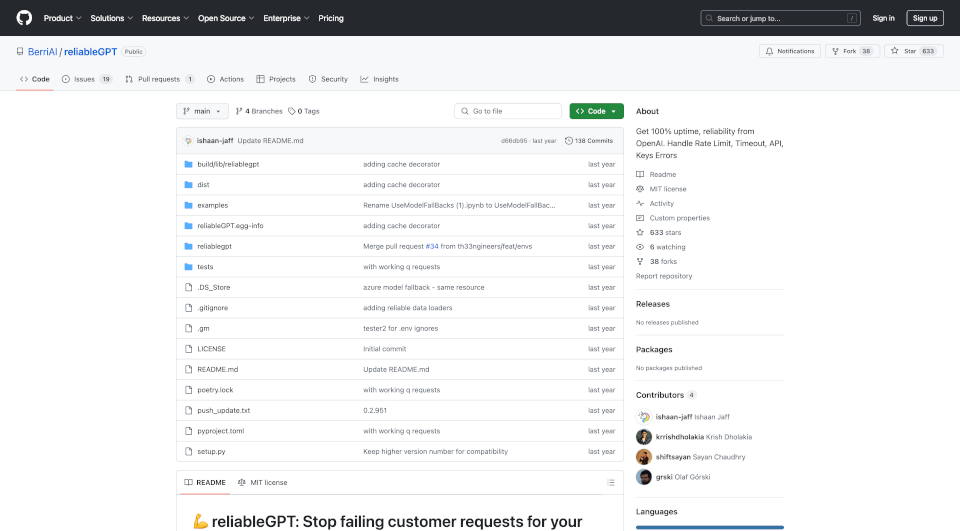Screen dimensions: 960x531
Task: Click the Sign in link
Action: tap(883, 18)
